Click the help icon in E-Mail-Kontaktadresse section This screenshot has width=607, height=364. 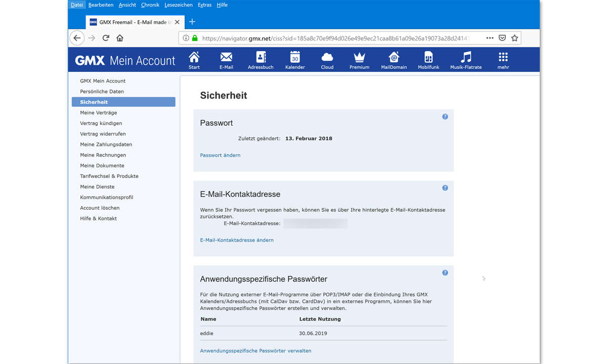pos(445,188)
